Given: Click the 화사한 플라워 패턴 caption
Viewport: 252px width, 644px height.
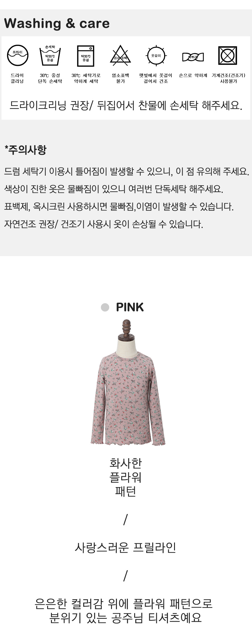Looking at the screenshot, I should tap(126, 477).
